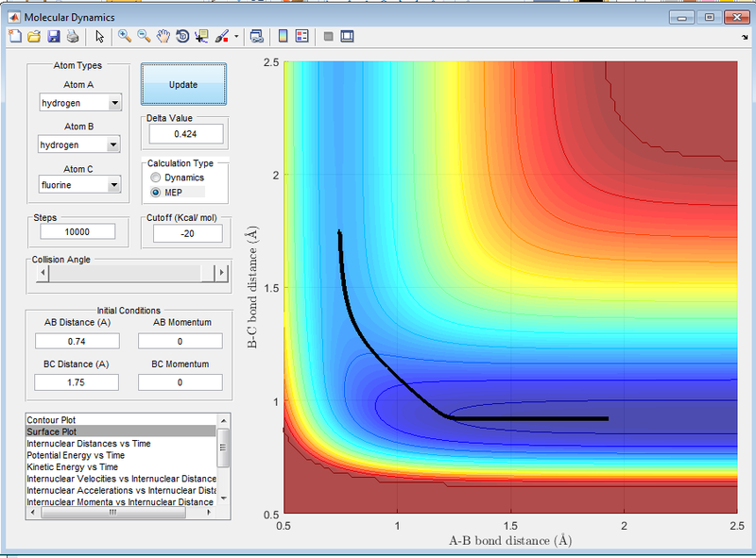
Task: Click plot list horizontal scrollbar thumb
Action: click(113, 513)
